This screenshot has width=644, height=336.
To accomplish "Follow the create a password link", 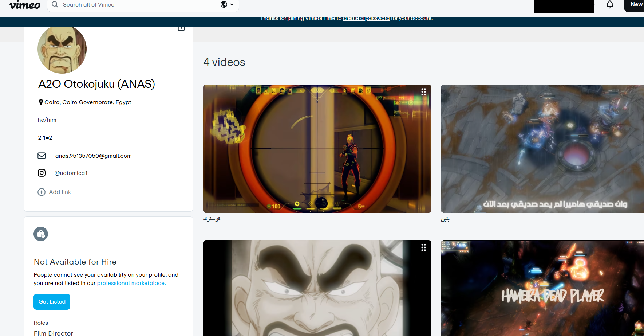I will pyautogui.click(x=366, y=18).
